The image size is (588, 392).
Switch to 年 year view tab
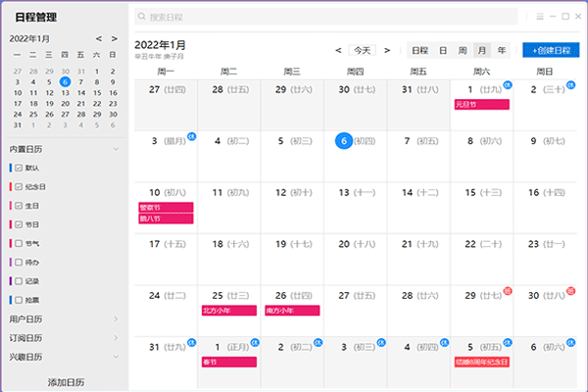[502, 50]
